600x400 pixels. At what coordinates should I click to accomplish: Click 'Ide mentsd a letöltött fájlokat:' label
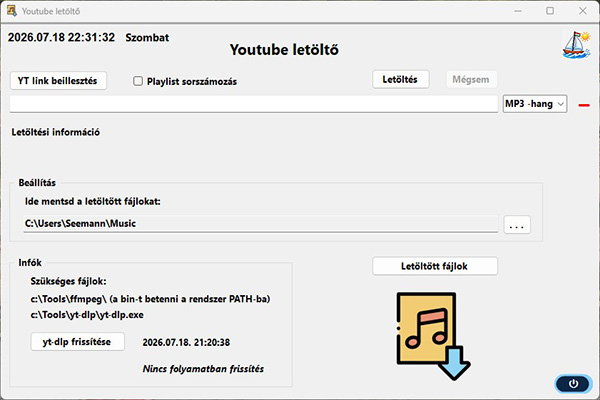(93, 201)
